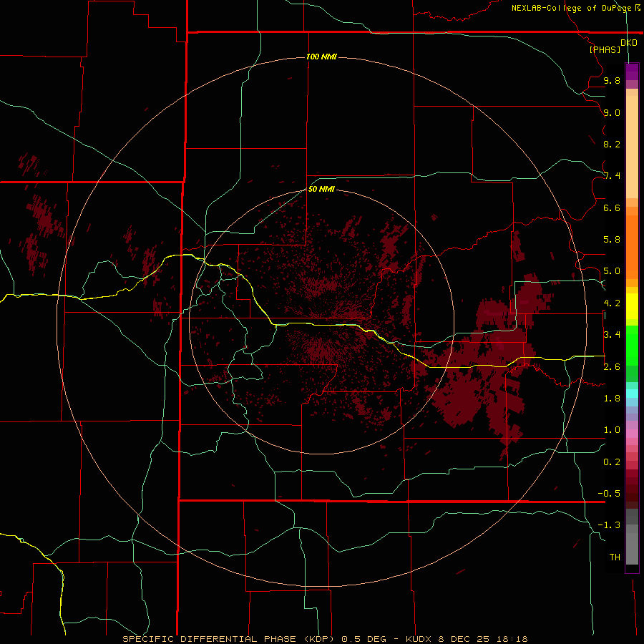The image size is (644, 644).
Task: Click the 9.0 value on the color scale
Action: click(x=612, y=112)
